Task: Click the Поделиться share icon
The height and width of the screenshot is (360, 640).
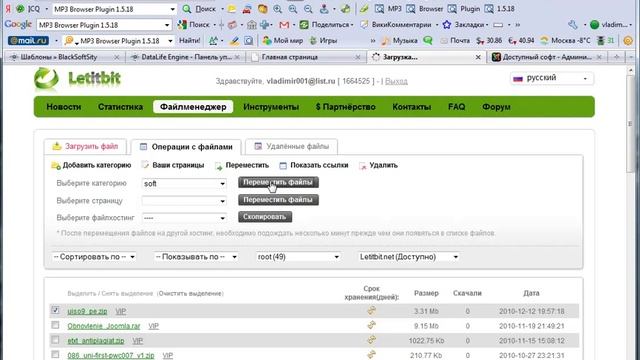Action: click(x=304, y=25)
